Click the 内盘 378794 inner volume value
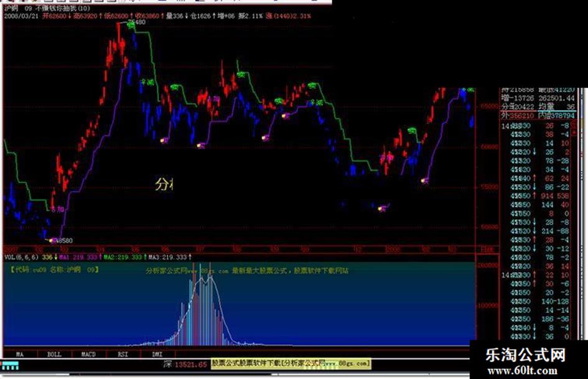 (557, 116)
